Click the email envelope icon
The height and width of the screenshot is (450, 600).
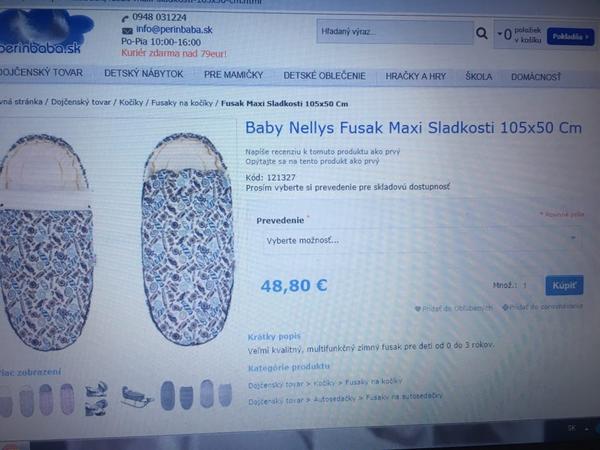click(127, 31)
